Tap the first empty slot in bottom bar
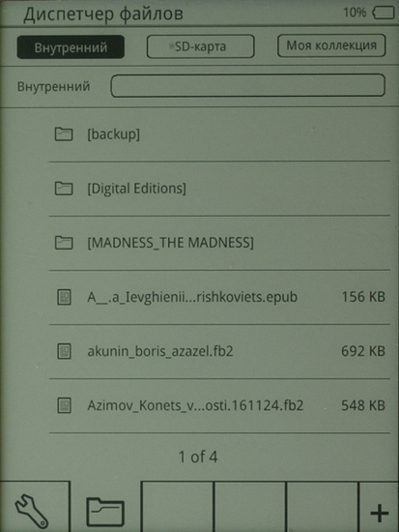Image resolution: width=399 pixels, height=532 pixels. [x=177, y=506]
